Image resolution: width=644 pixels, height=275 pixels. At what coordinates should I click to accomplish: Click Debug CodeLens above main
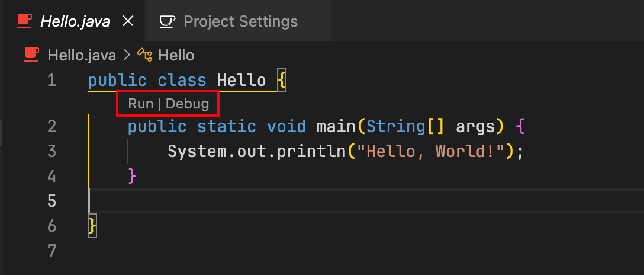187,104
